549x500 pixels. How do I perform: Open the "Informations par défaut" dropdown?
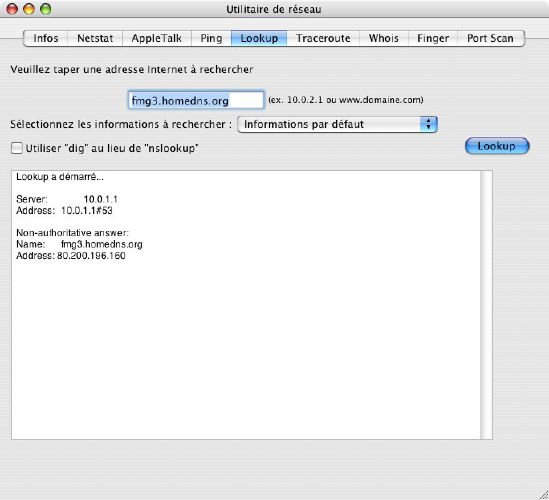pyautogui.click(x=337, y=124)
